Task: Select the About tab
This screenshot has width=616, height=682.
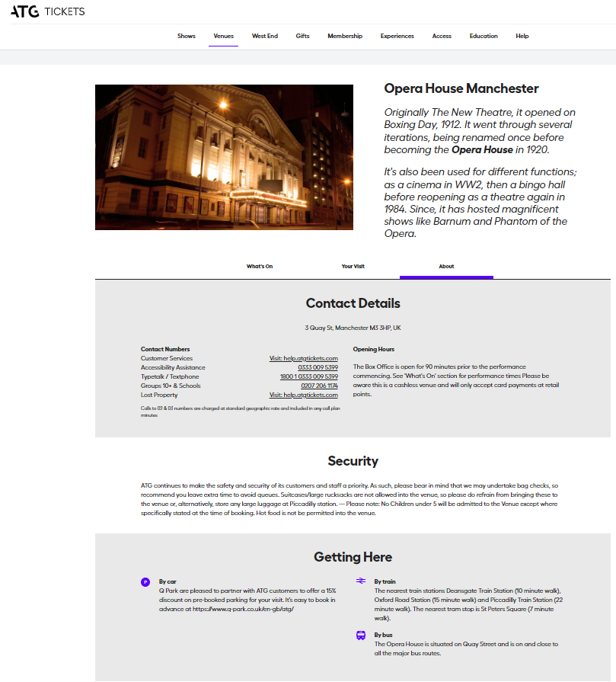Action: click(446, 267)
